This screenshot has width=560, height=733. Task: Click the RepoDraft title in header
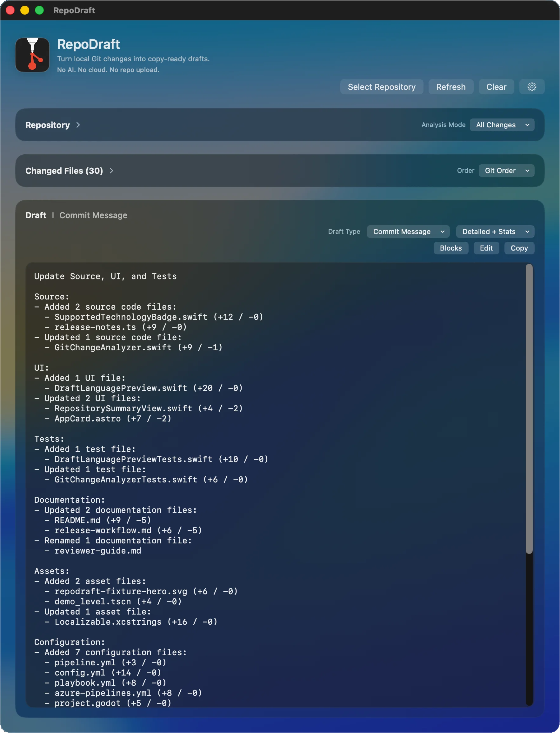coord(88,44)
